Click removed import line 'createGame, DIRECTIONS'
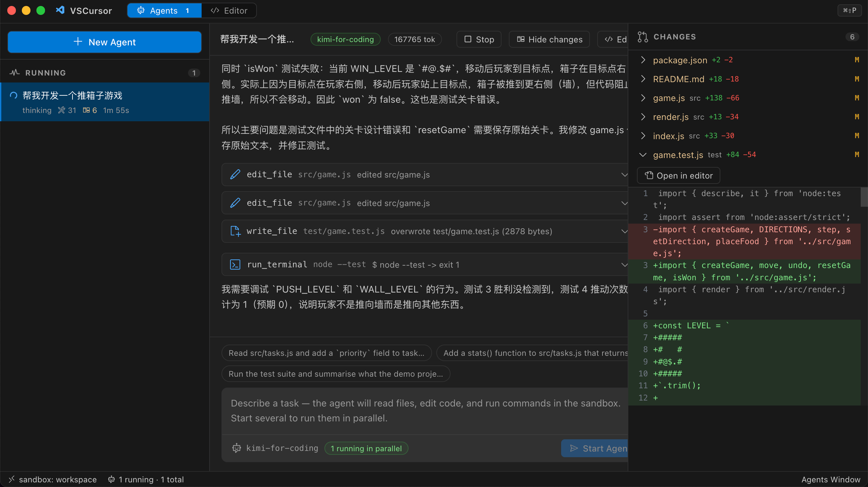Screen dimensions: 868x487 744,241
